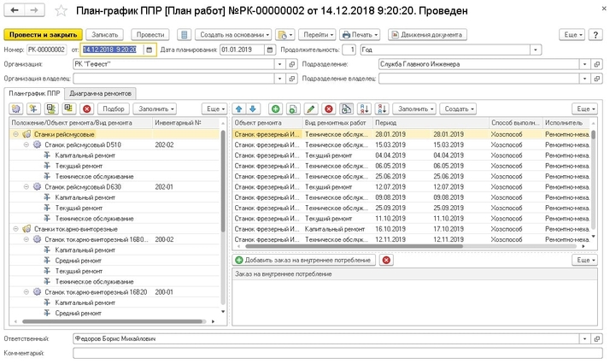
Task: Click red delete icon in left panel toolbar
Action: pyautogui.click(x=86, y=109)
